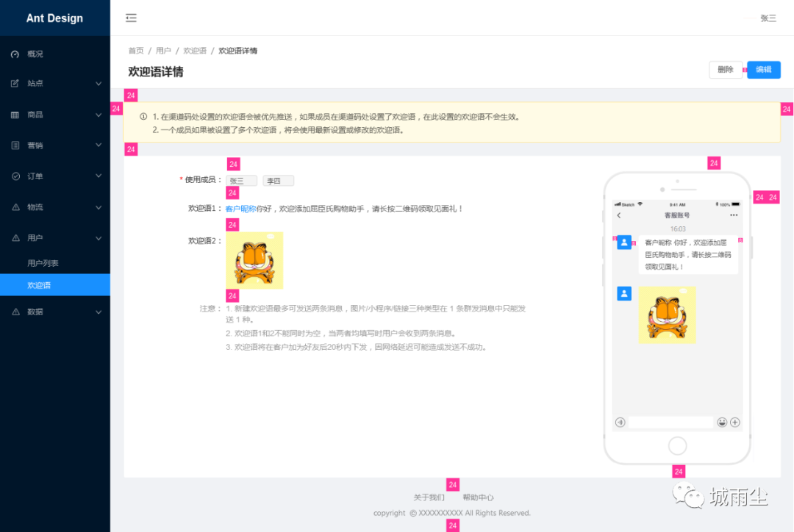This screenshot has height=532, width=794.
Task: Click the 用户 warning icon in sidebar
Action: (x=15, y=238)
